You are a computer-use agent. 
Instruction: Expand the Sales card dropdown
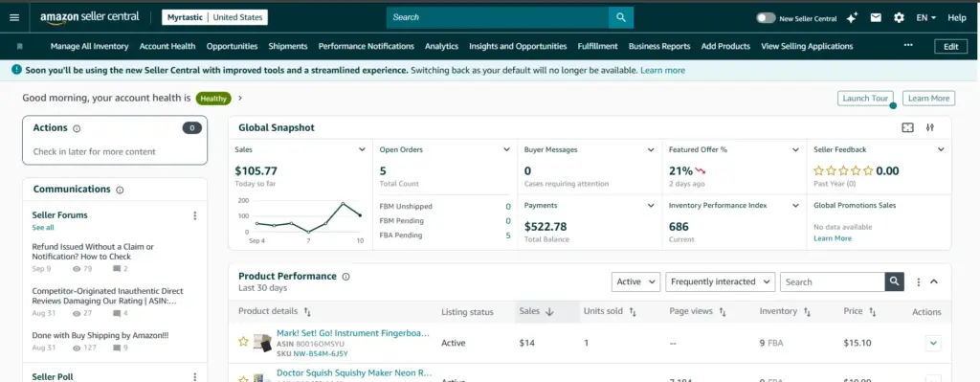tap(361, 150)
